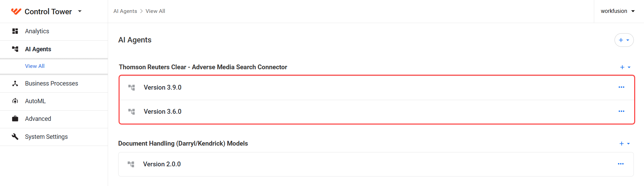The width and height of the screenshot is (644, 186).
Task: Click the AI Agents sidebar icon
Action: tap(15, 49)
